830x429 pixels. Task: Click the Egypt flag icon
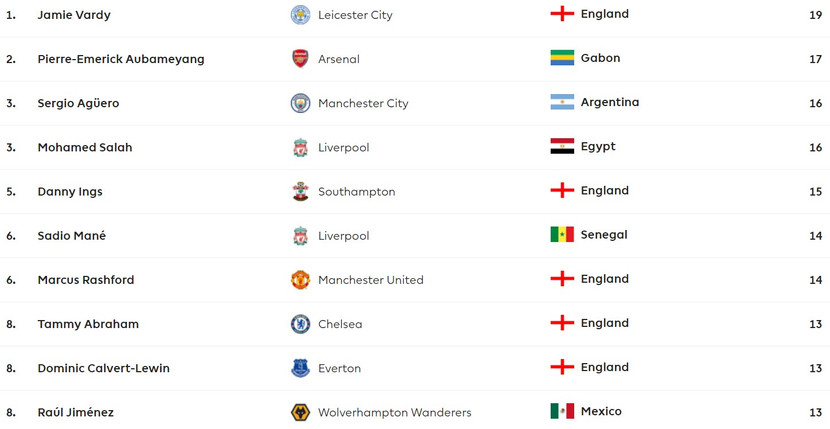point(562,146)
